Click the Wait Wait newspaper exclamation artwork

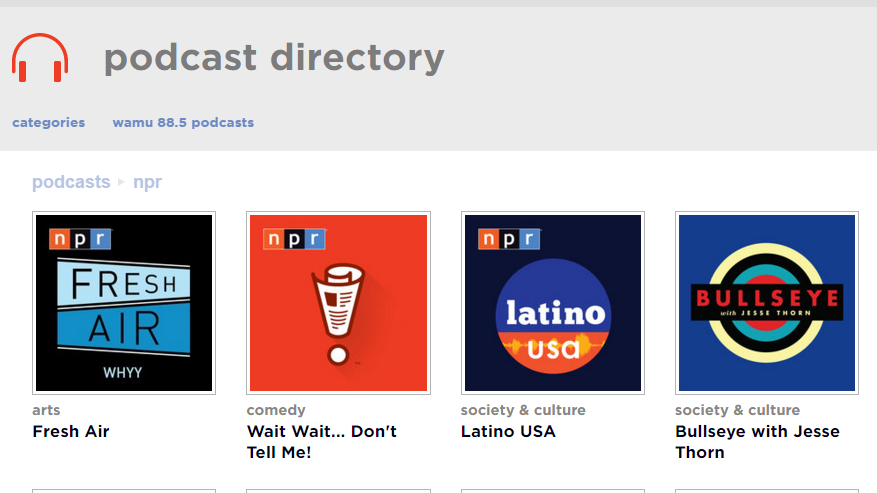338,303
